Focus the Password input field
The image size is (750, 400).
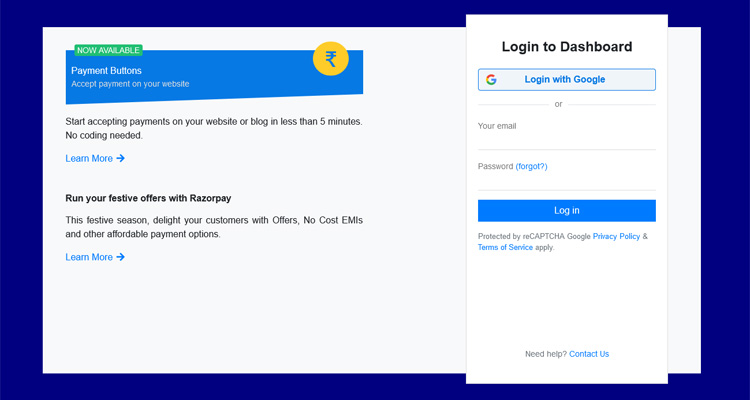pos(566,181)
